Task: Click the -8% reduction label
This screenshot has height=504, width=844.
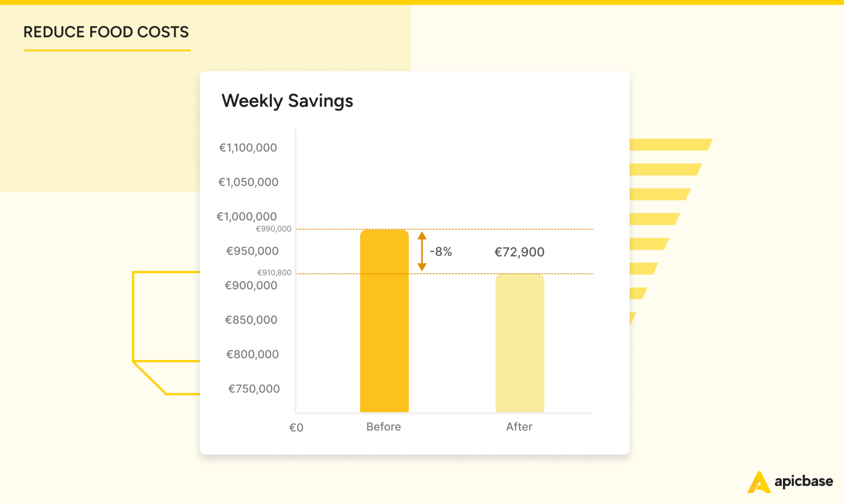Action: [441, 252]
